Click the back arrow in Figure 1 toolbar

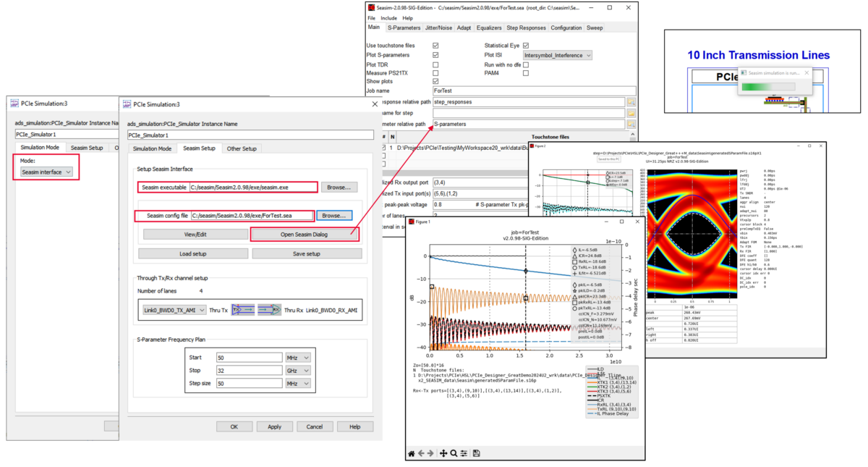point(422,453)
